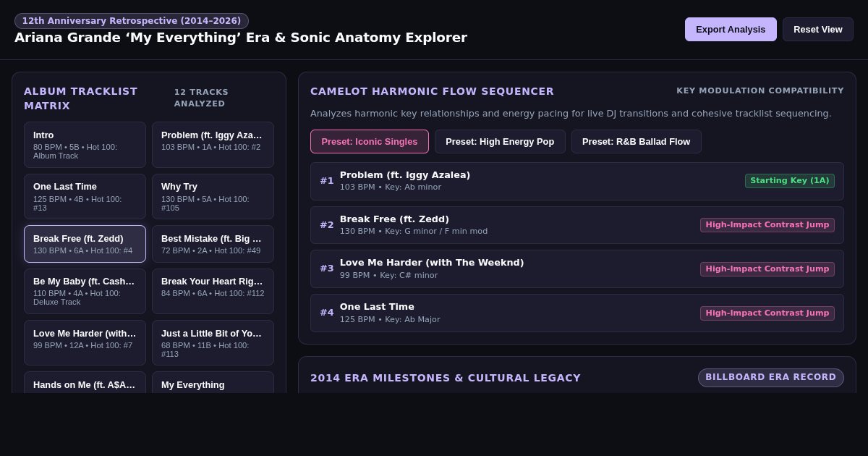The image size is (868, 456).
Task: Select the highlighted Break Free track card
Action: (x=85, y=244)
